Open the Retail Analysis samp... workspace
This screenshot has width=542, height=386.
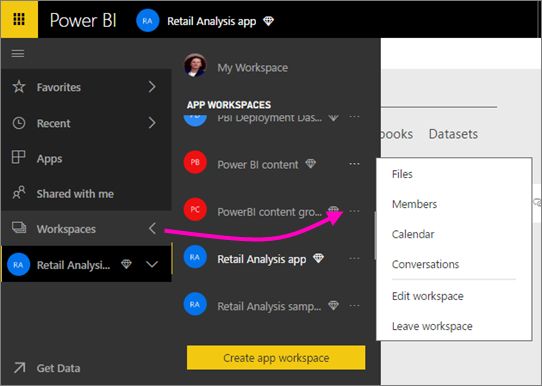pos(269,307)
